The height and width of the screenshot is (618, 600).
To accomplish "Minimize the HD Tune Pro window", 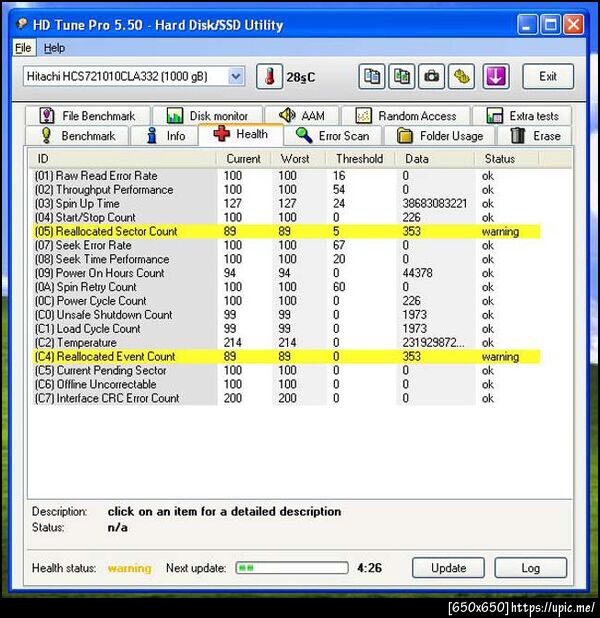I will [x=527, y=25].
